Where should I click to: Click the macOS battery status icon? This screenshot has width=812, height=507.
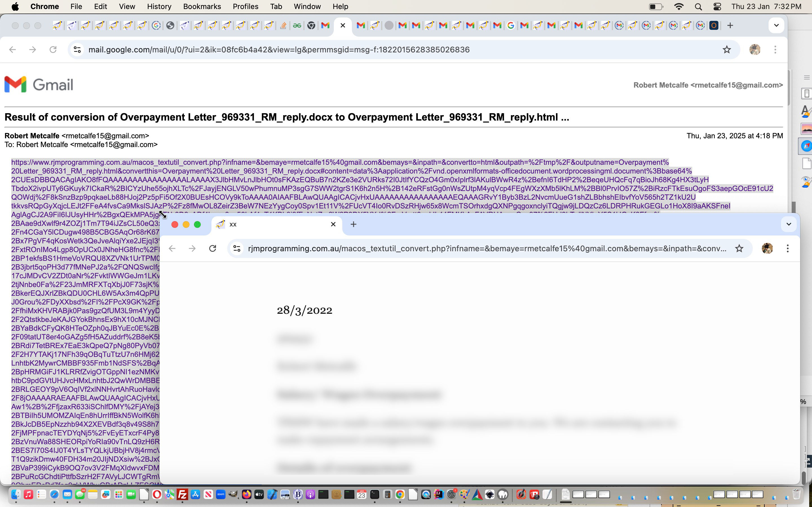(x=656, y=7)
